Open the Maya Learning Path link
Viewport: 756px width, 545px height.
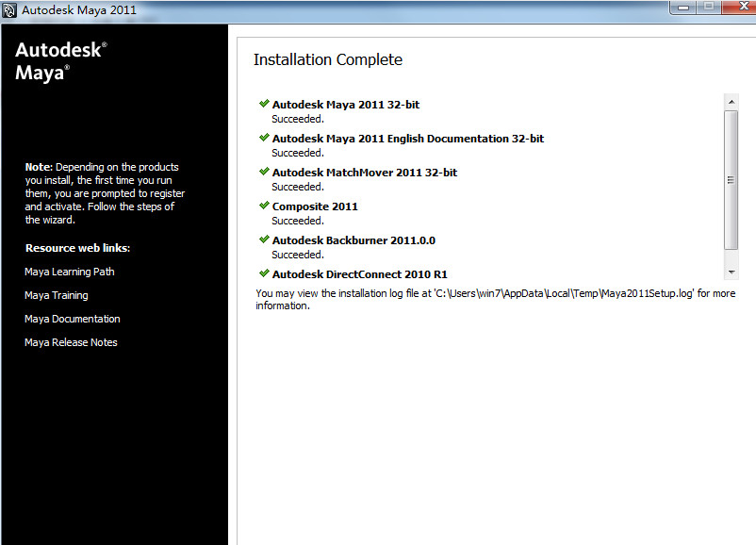click(70, 272)
